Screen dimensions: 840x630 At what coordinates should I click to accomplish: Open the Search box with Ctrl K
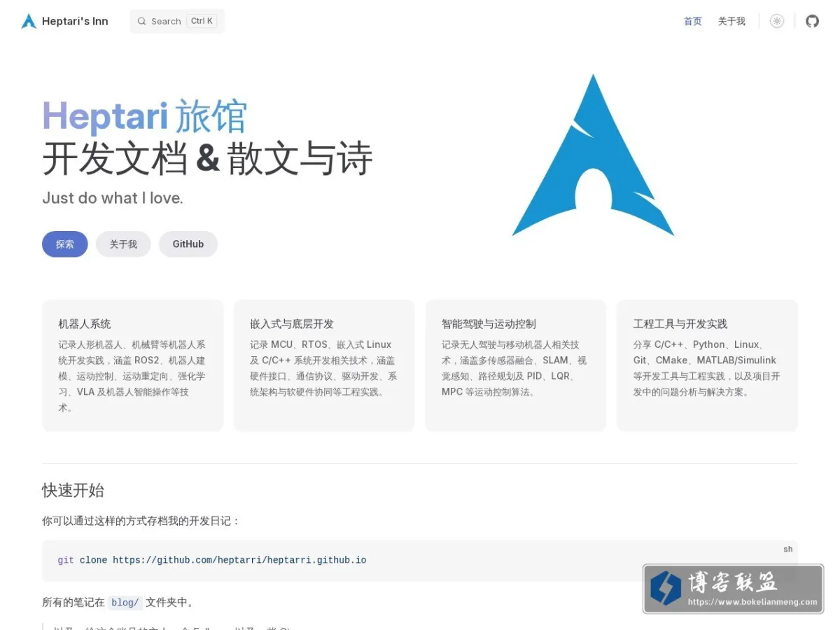click(x=177, y=21)
